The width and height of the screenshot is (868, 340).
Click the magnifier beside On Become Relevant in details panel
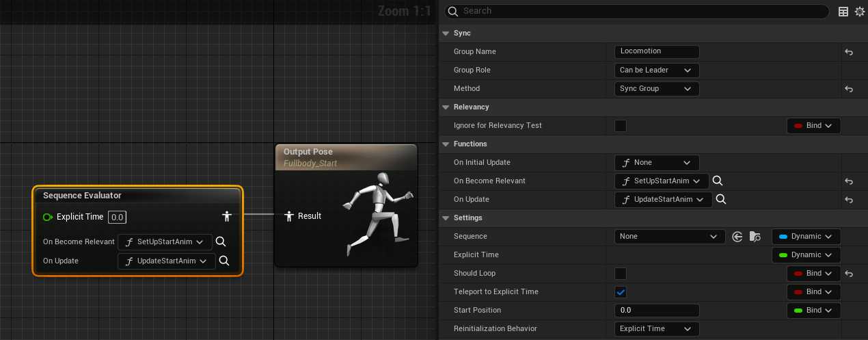pyautogui.click(x=718, y=181)
